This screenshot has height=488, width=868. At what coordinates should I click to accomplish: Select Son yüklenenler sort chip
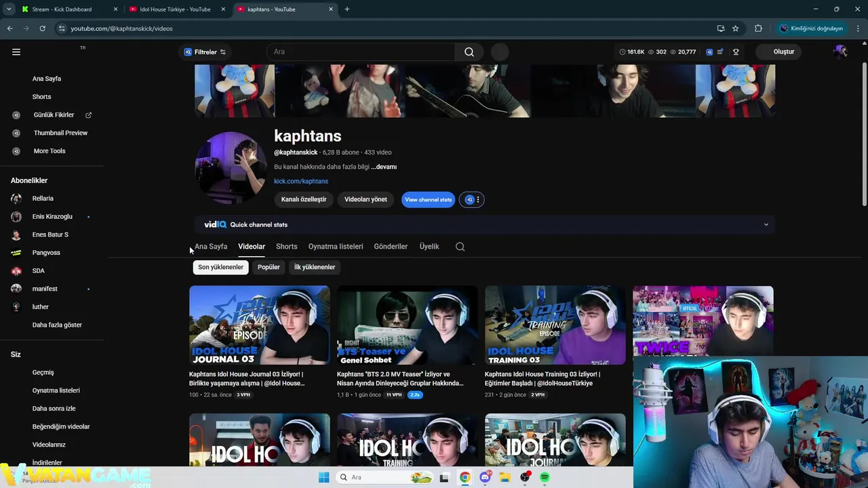(x=220, y=267)
